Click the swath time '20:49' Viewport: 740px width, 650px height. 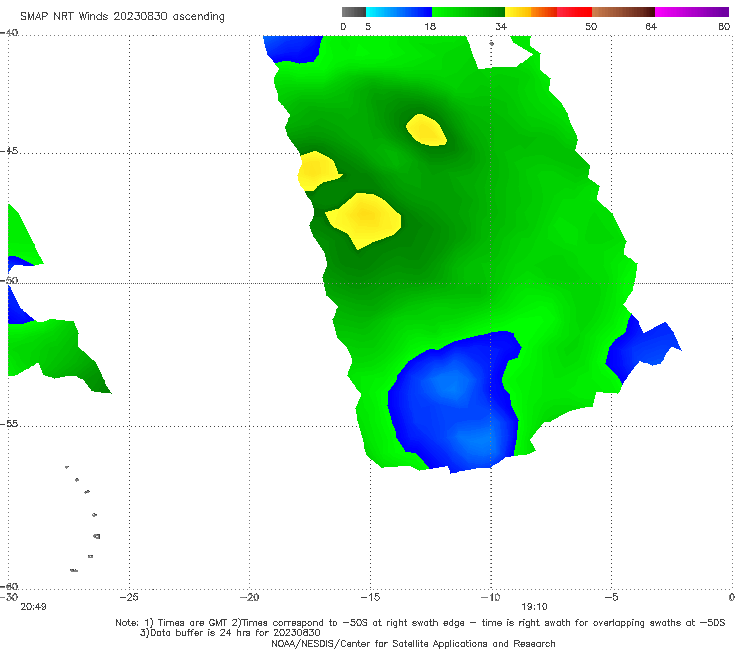click(34, 607)
